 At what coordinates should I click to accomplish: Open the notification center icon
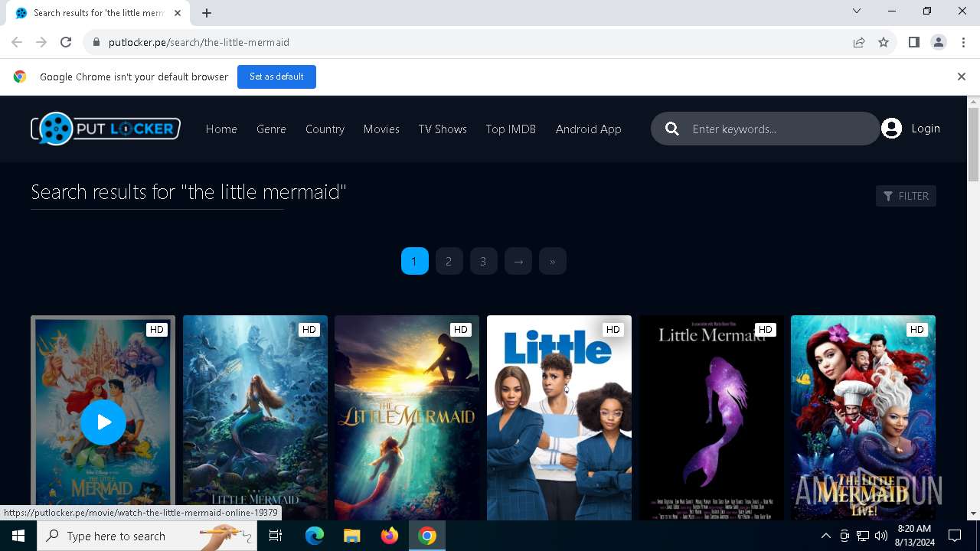coord(955,536)
